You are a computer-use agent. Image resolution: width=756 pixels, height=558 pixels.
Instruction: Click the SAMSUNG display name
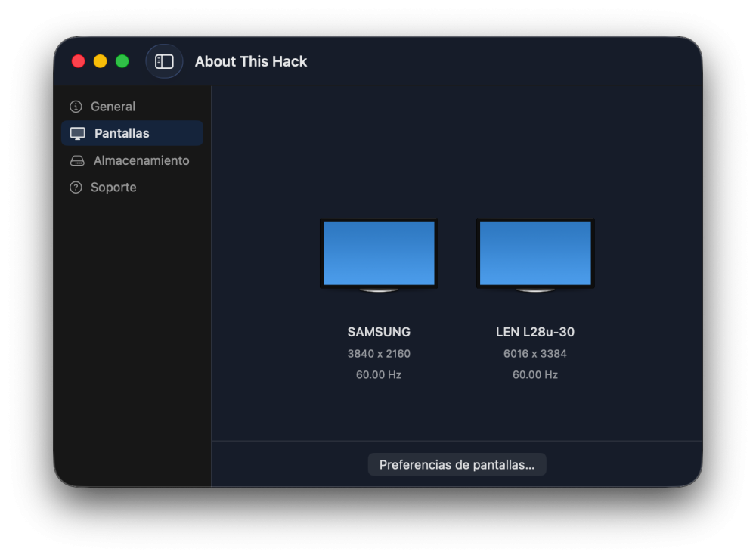(379, 332)
